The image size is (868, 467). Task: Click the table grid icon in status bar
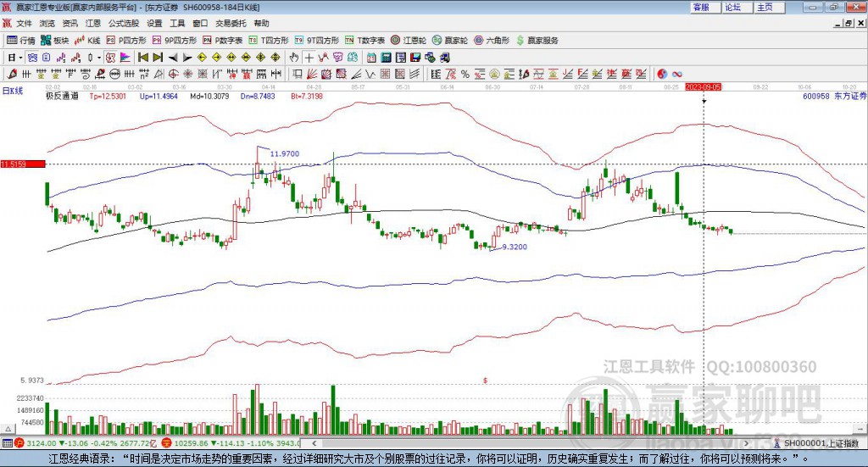(x=7, y=443)
